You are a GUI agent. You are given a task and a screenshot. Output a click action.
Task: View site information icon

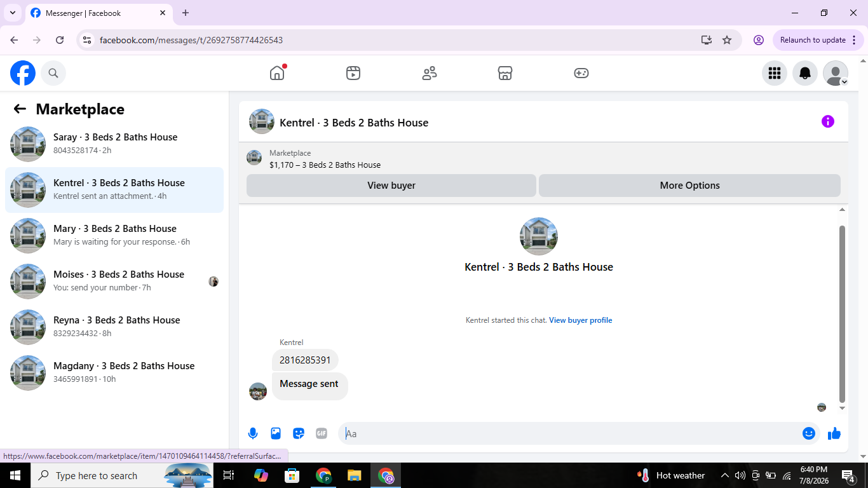[x=88, y=40]
